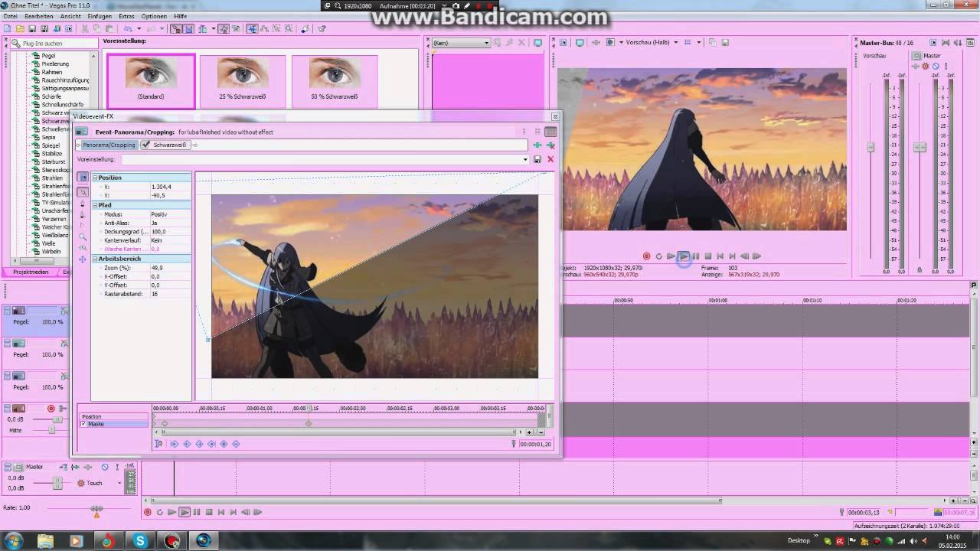The width and height of the screenshot is (980, 551).
Task: Select the Panorama/Cropping chain button
Action: point(109,145)
